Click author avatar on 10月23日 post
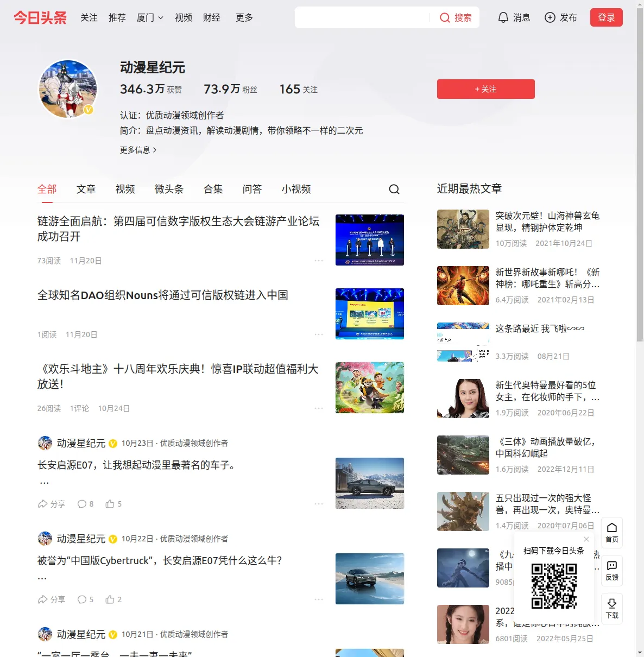The width and height of the screenshot is (644, 657). tap(45, 443)
